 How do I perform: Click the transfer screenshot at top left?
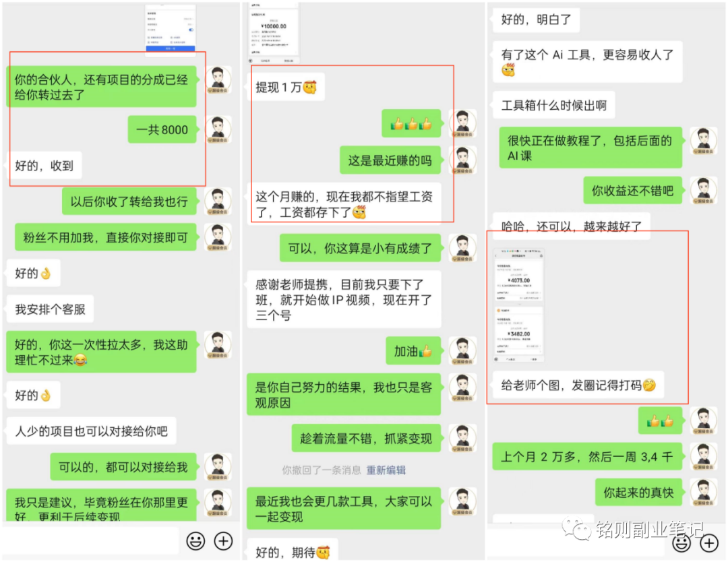coord(170,30)
